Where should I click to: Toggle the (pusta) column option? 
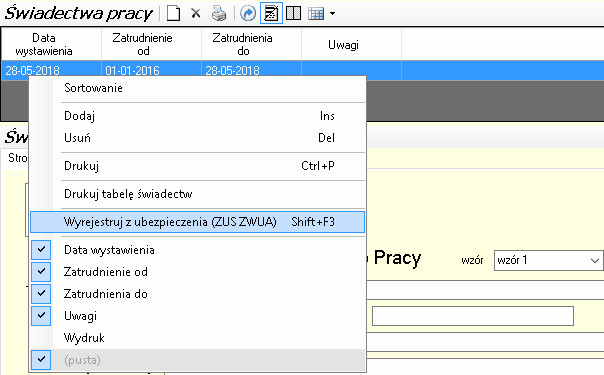point(197,360)
